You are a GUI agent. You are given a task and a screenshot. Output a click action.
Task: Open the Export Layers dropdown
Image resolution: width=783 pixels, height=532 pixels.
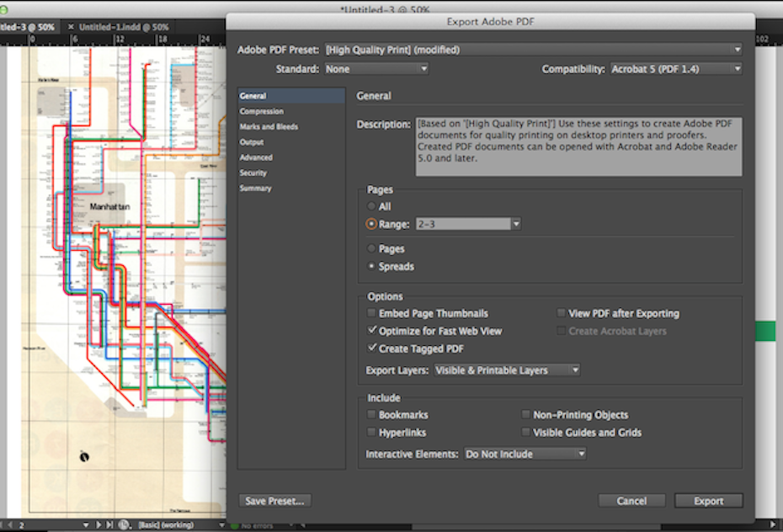click(506, 370)
